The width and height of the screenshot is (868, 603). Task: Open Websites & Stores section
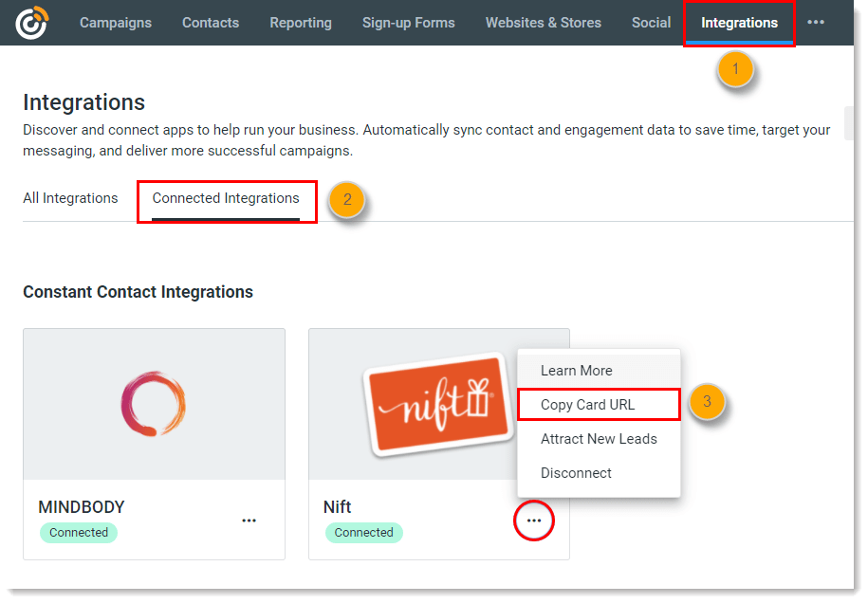[x=543, y=23]
